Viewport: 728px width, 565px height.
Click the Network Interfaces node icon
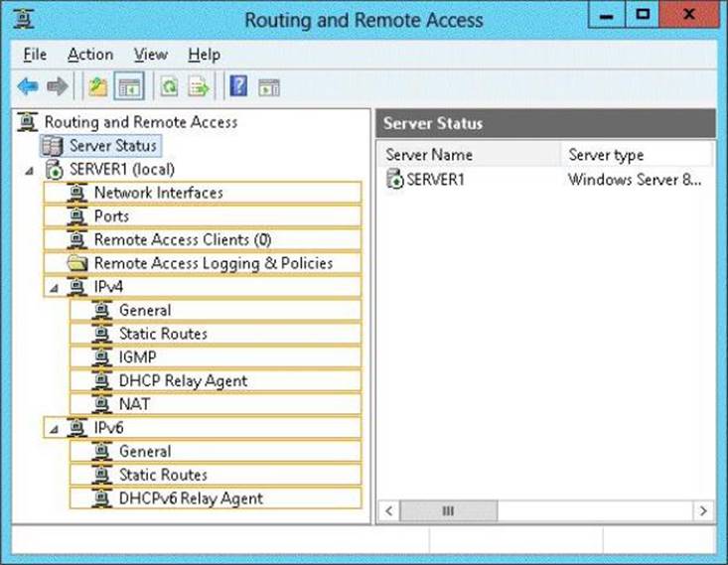77,193
